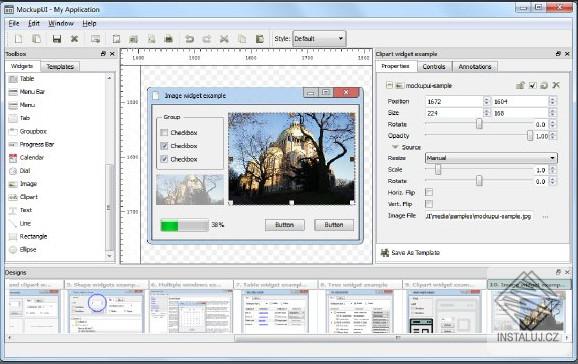578x364 pixels.
Task: Select the Rectangle widget
Action: [28, 236]
